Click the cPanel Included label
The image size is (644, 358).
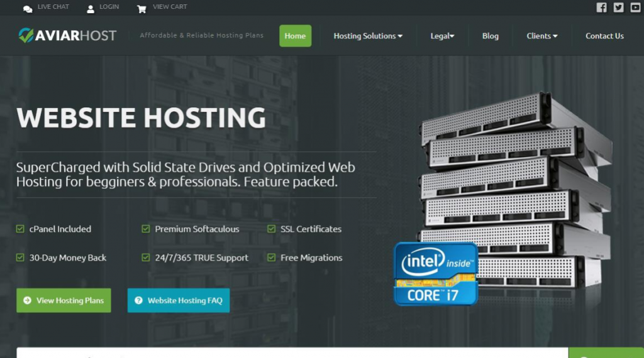click(x=60, y=229)
